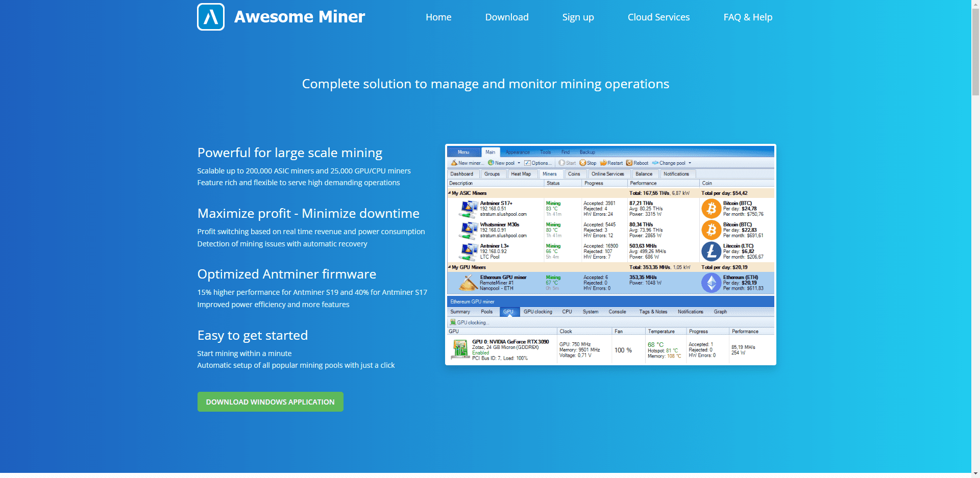Click the Bitcoin icon beside $22,83 per day

coord(711,230)
